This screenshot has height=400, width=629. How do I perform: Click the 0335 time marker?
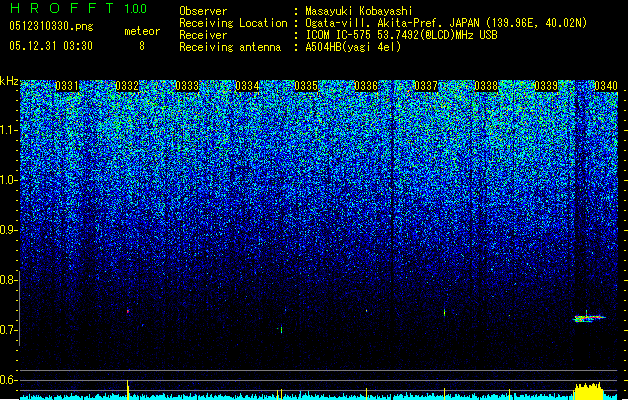click(x=306, y=86)
